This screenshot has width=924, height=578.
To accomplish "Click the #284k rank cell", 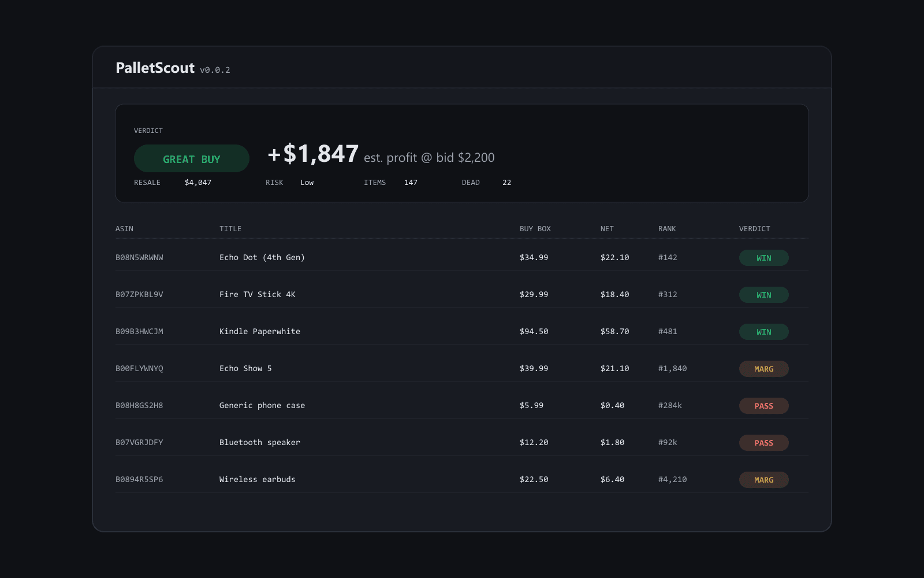I will (x=670, y=406).
